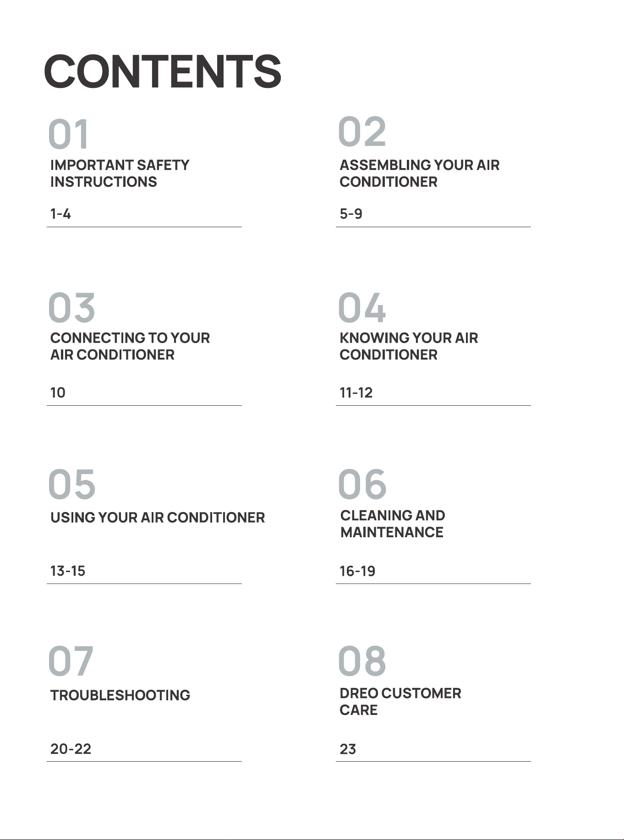Viewport: 624px width, 840px height.
Task: Click the CONTENTS page heading
Action: click(163, 71)
